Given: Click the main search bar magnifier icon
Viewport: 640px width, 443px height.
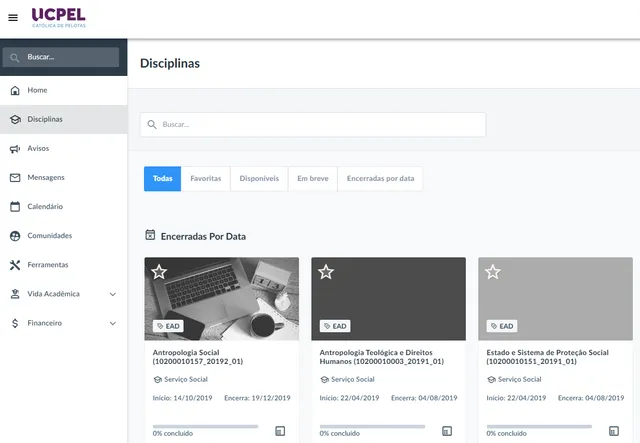Looking at the screenshot, I should click(152, 125).
